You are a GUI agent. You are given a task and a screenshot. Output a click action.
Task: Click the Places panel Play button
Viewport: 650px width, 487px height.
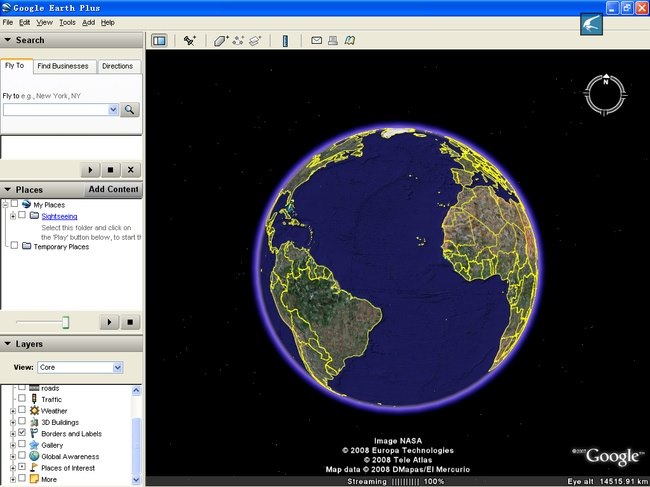(x=109, y=322)
